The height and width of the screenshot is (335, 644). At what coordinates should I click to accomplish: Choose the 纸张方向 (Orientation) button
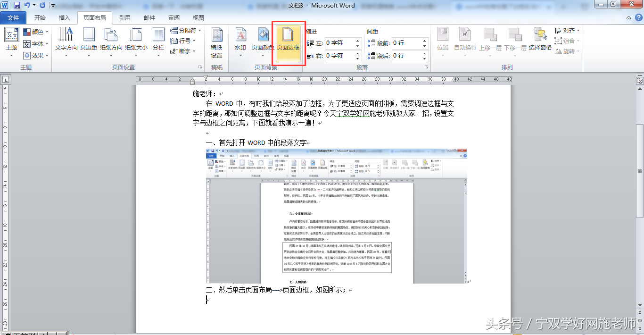(111, 42)
